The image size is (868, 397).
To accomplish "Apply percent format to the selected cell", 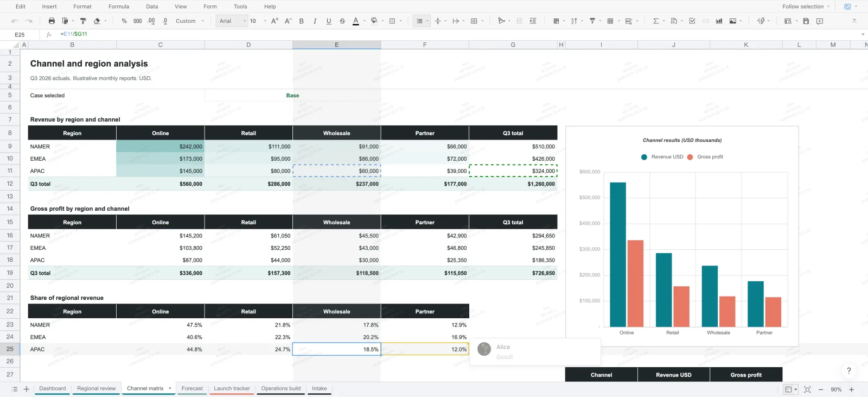I will point(124,21).
